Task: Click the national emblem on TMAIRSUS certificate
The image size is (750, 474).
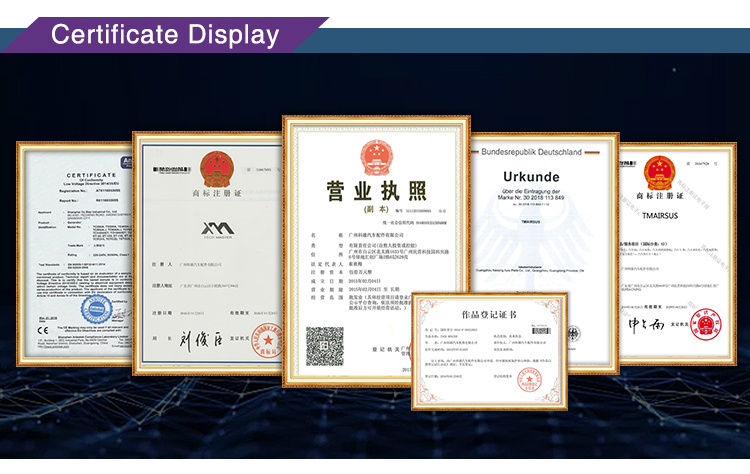Action: point(660,173)
